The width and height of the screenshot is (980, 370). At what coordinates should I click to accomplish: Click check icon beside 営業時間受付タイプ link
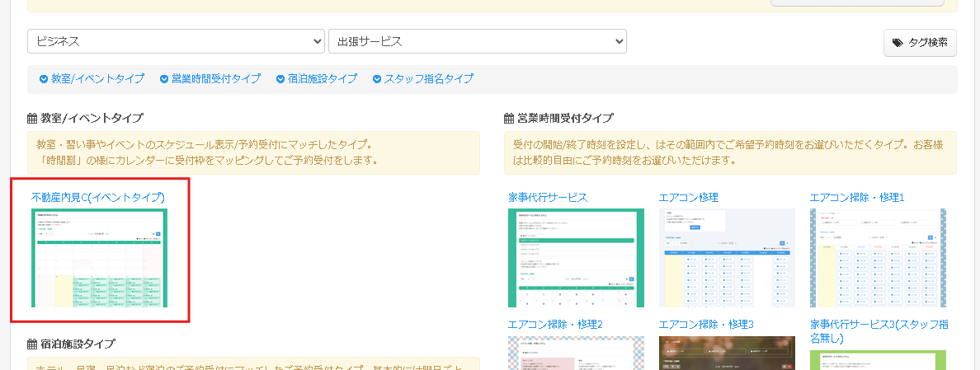point(164,79)
